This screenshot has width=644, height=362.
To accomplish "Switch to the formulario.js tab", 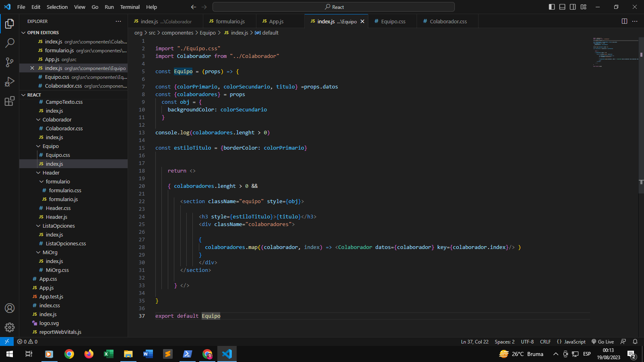I will [x=230, y=21].
